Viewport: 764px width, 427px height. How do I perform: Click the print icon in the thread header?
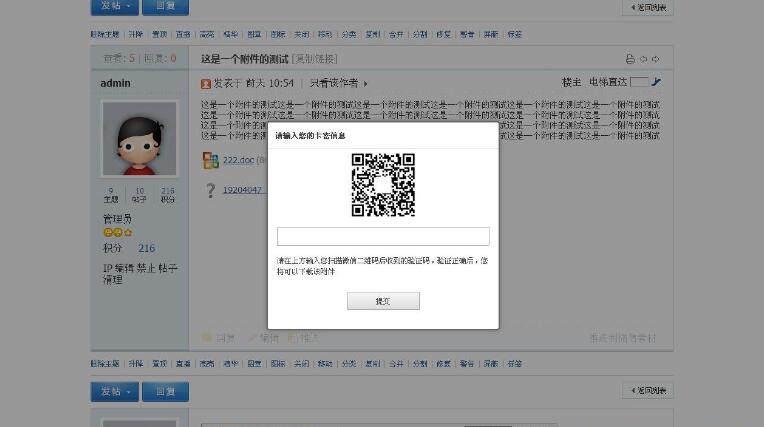(x=630, y=59)
